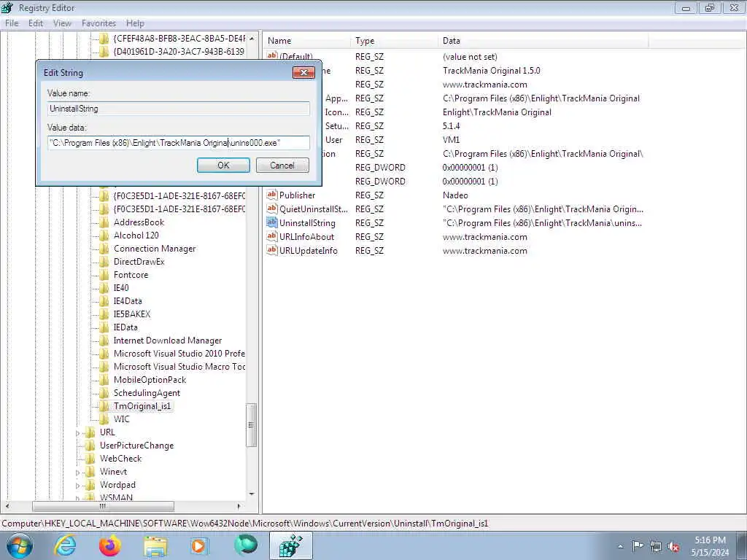
Task: Open Internet Explorer from taskbar
Action: [x=65, y=545]
